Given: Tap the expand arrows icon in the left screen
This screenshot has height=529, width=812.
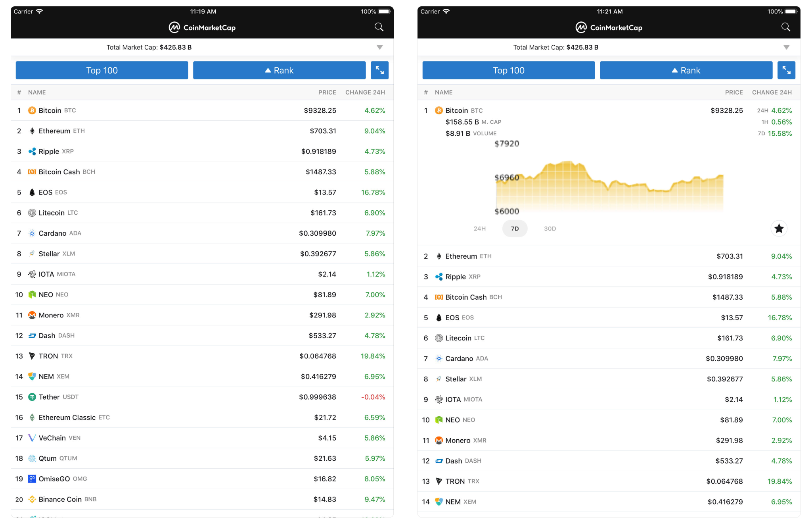Looking at the screenshot, I should [x=379, y=70].
